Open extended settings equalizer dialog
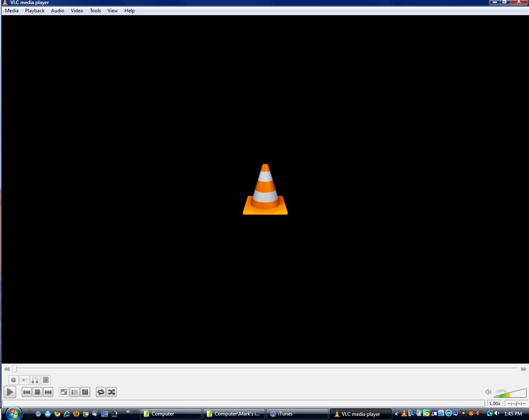 (x=85, y=392)
